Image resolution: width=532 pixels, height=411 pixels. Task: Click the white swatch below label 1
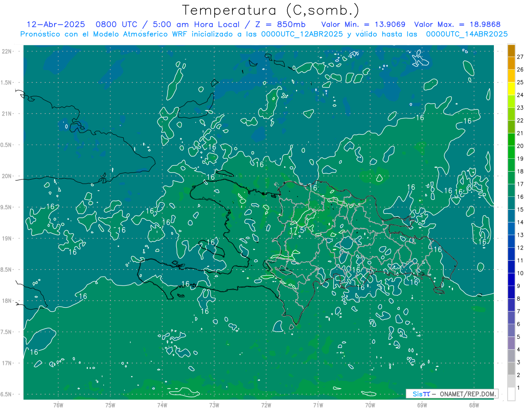(x=511, y=394)
